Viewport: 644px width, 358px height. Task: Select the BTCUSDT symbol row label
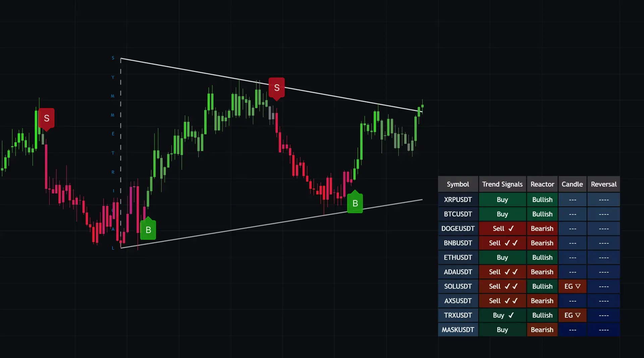click(x=458, y=214)
